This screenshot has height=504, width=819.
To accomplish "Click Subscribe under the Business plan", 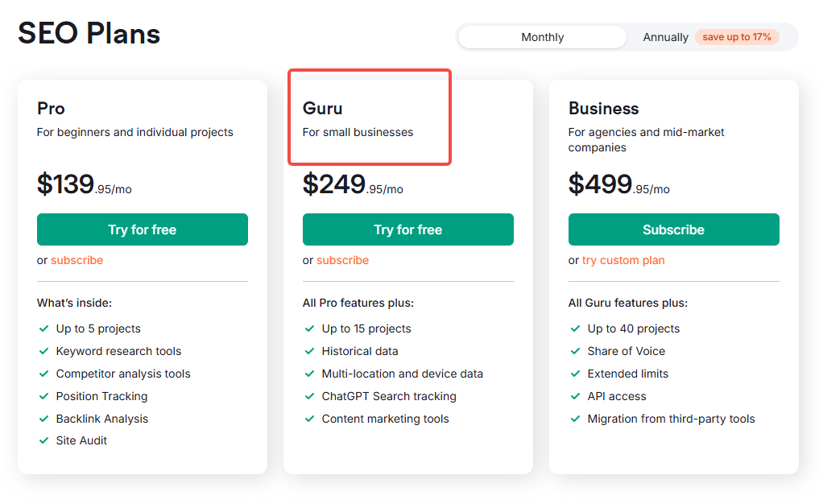I will [x=673, y=229].
